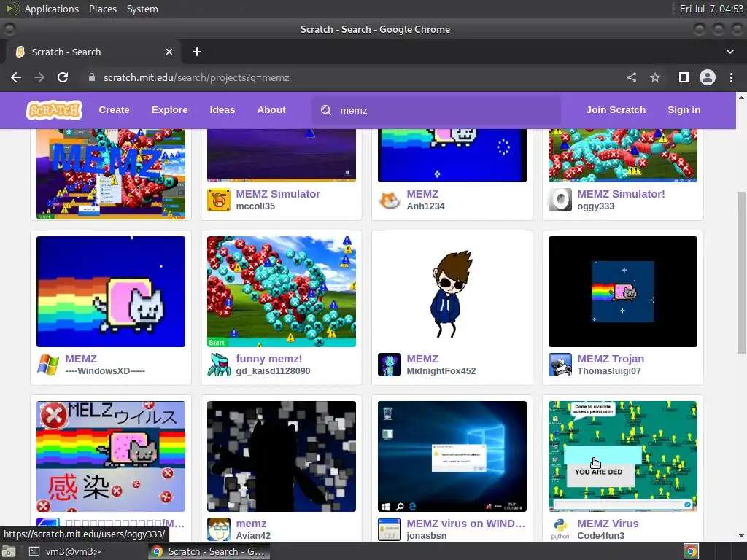Open the Ideas menu item

click(222, 110)
